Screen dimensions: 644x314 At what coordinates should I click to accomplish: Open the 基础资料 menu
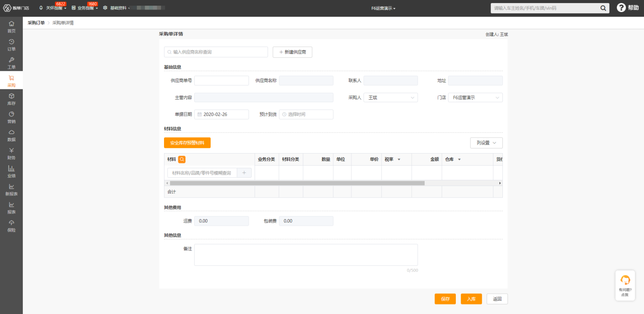tap(116, 8)
